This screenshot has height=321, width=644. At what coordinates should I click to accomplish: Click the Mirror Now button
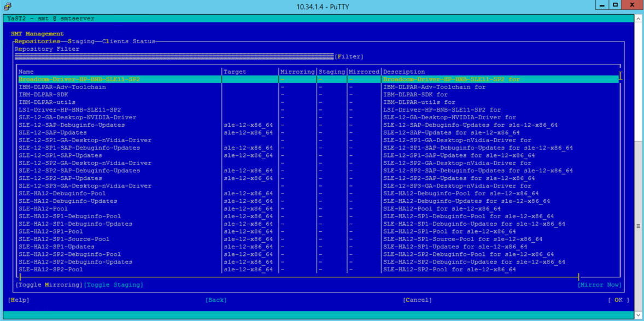(600, 285)
